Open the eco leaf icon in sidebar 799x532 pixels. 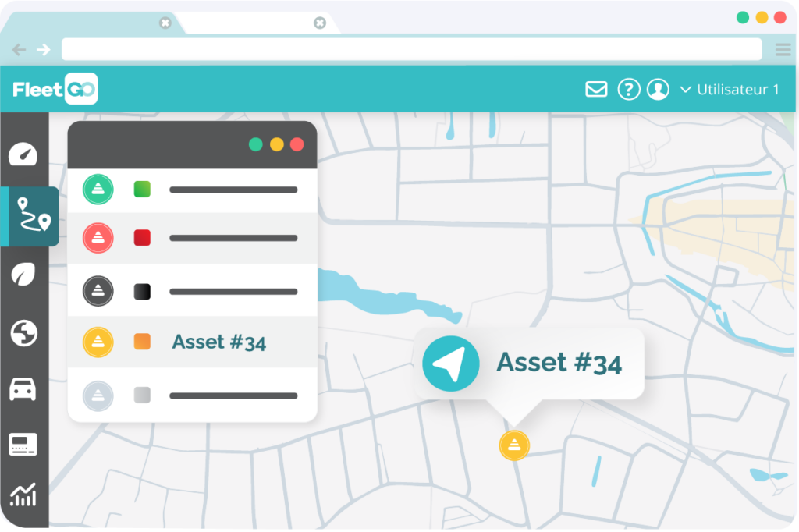tap(23, 275)
